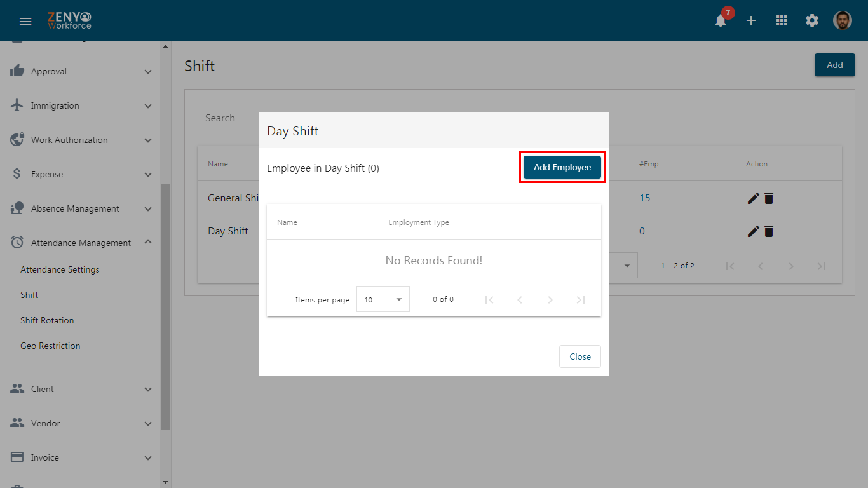Open Geo Restriction submenu item

50,346
